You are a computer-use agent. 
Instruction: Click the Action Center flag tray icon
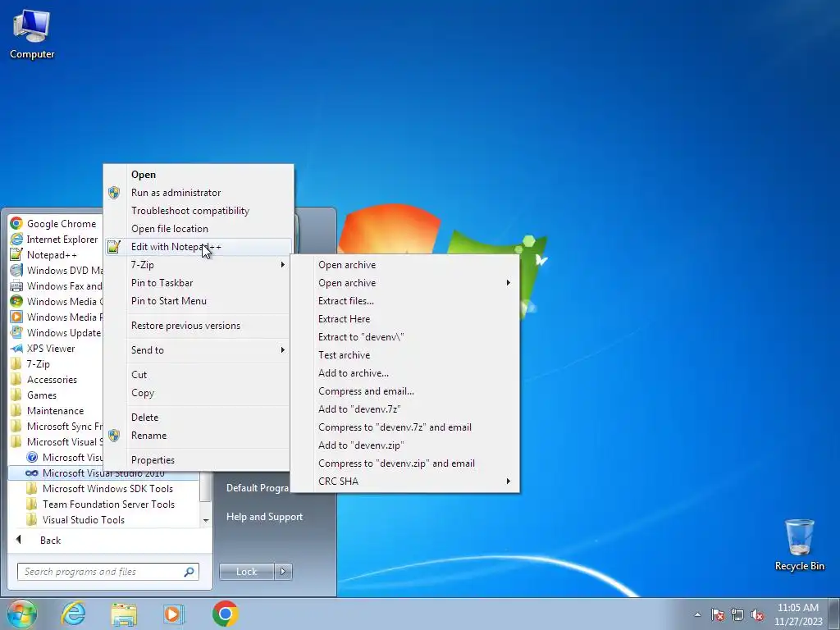(x=717, y=614)
